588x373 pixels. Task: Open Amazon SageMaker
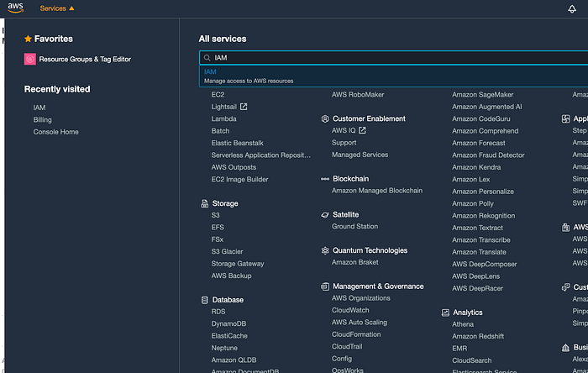483,95
